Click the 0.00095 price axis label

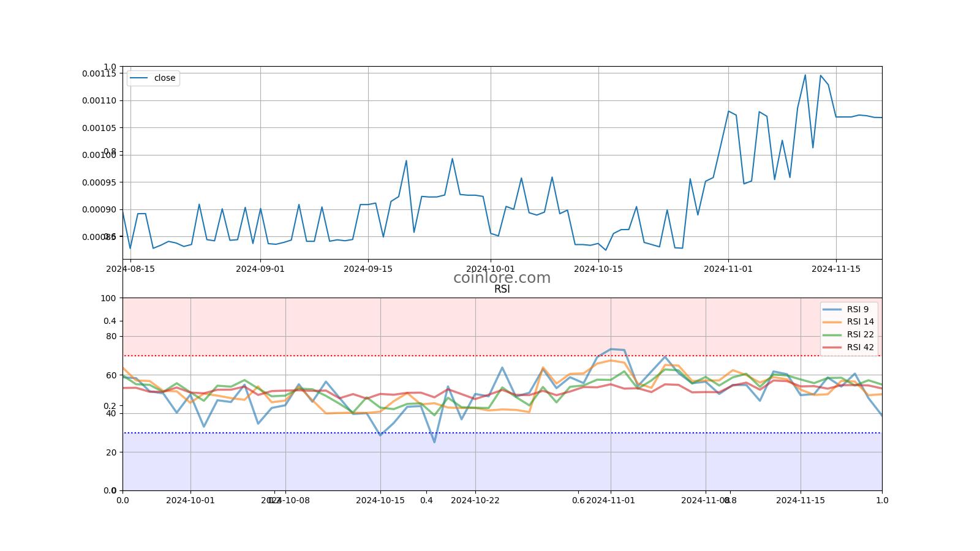click(x=99, y=182)
